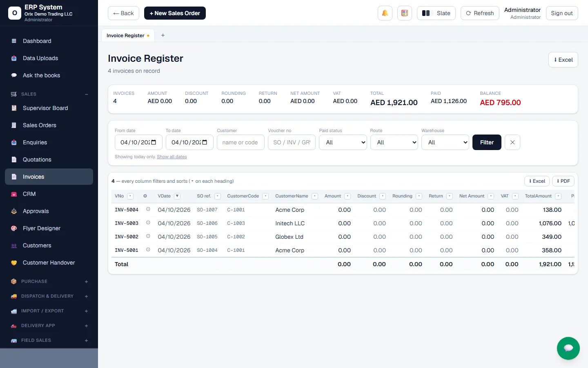Screen dimensions: 588x368
Task: Open calendar picker in To date field
Action: tap(205, 142)
